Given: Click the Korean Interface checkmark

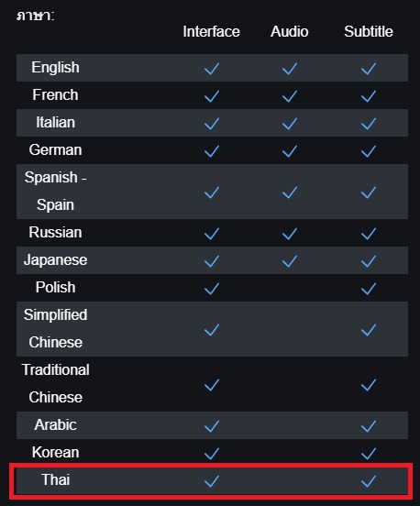Looking at the screenshot, I should pyautogui.click(x=212, y=454).
